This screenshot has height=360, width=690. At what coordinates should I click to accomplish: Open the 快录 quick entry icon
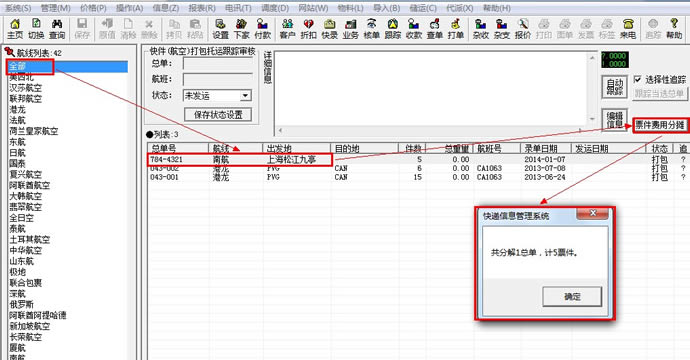329,29
